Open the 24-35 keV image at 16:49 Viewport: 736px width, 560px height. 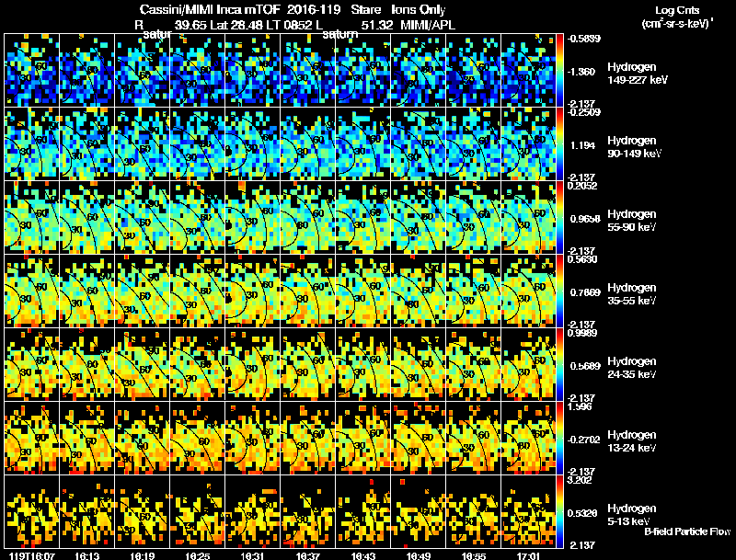[419, 365]
